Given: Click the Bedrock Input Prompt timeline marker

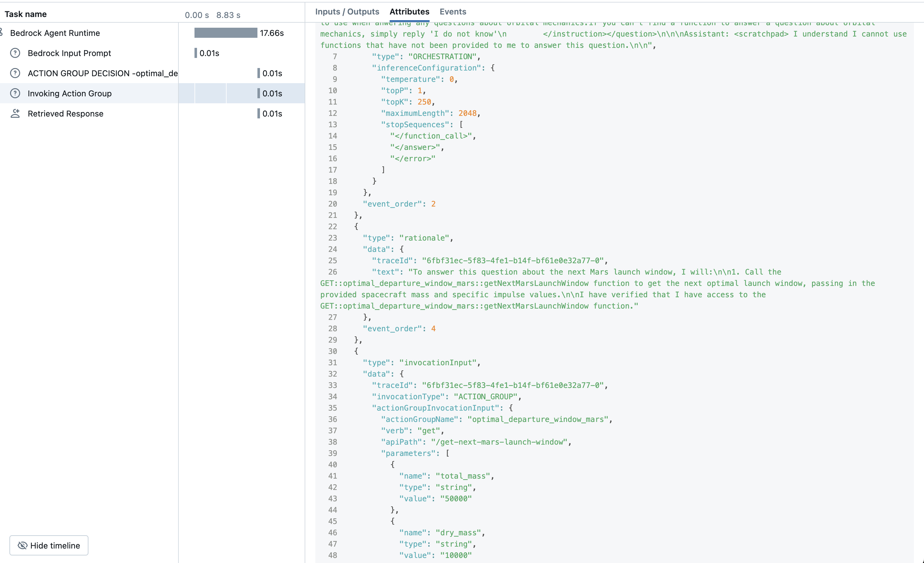Looking at the screenshot, I should [x=195, y=53].
